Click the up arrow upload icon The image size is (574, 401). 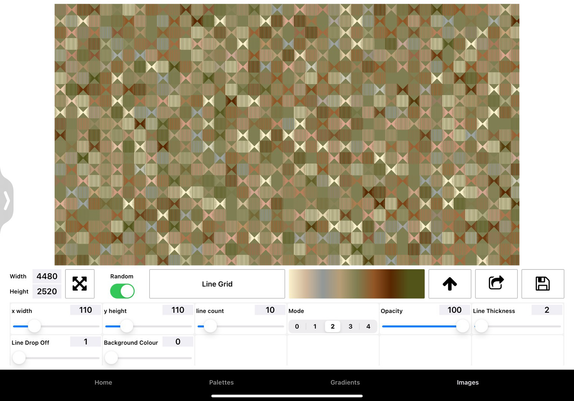pyautogui.click(x=450, y=284)
